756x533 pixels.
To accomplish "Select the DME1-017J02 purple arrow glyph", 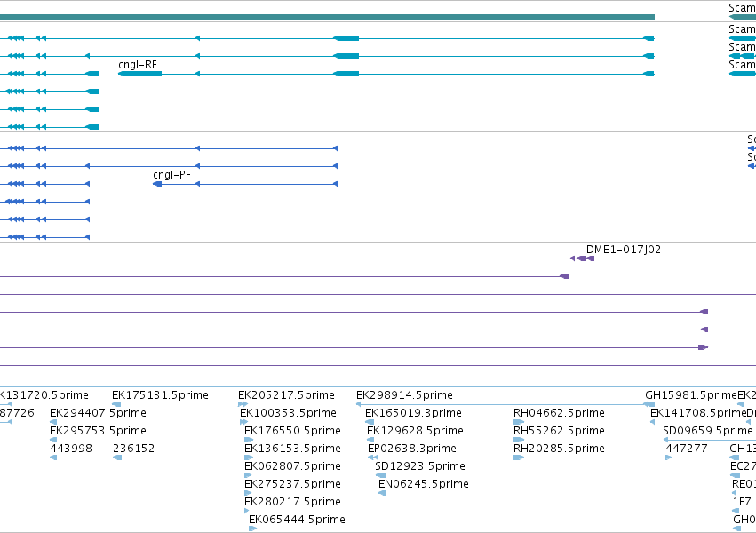I will [x=583, y=259].
